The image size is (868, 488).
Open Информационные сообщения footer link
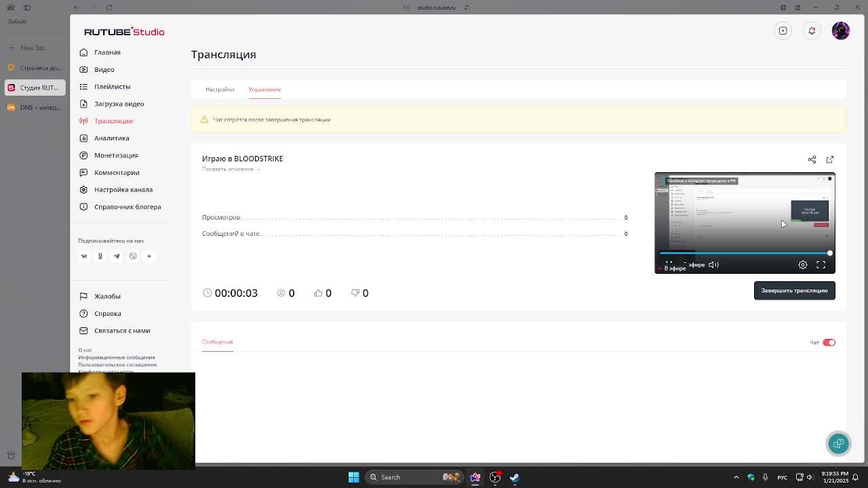tap(117, 357)
